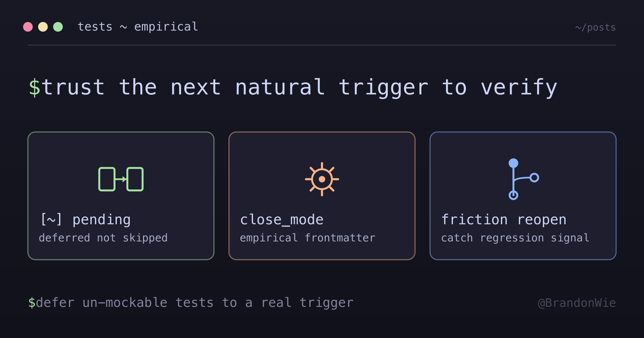Image resolution: width=644 pixels, height=338 pixels.
Task: Click the headline "trust the next natural trigger"
Action: point(235,87)
